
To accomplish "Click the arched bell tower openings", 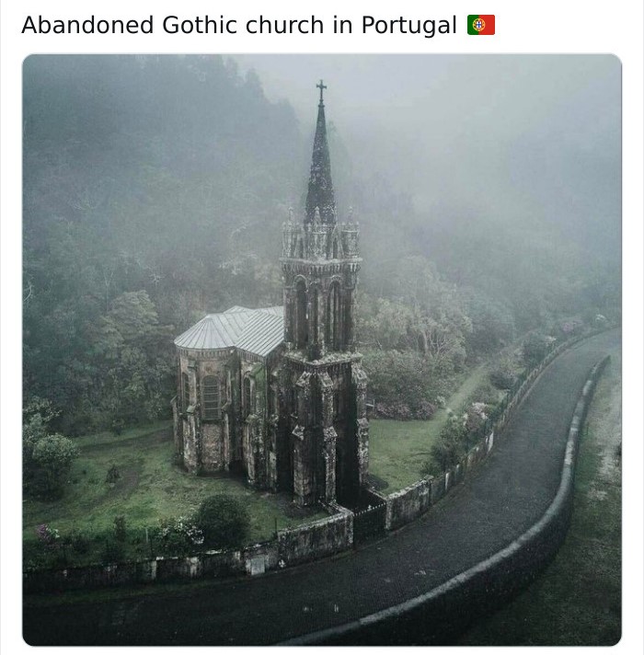I will (318, 310).
